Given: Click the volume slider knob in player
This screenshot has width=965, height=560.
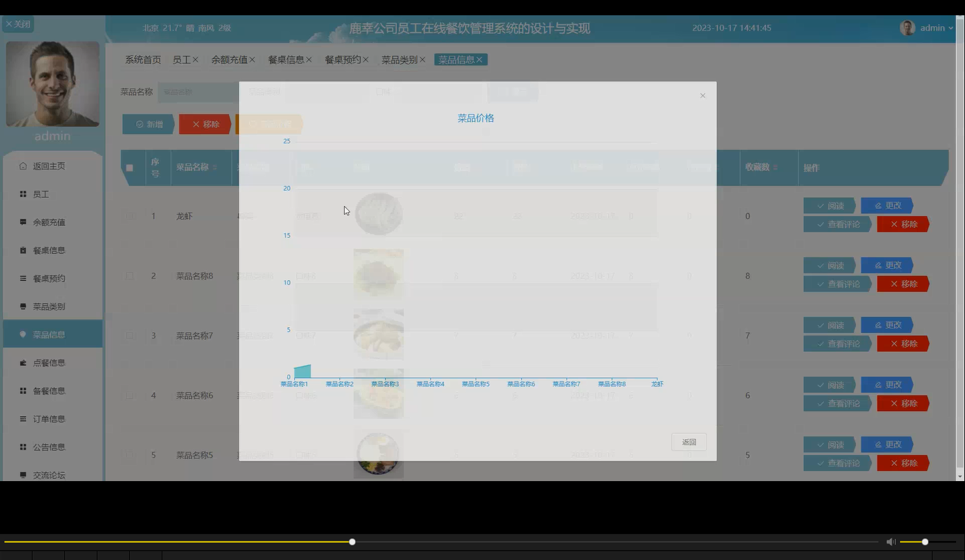Looking at the screenshot, I should 925,542.
